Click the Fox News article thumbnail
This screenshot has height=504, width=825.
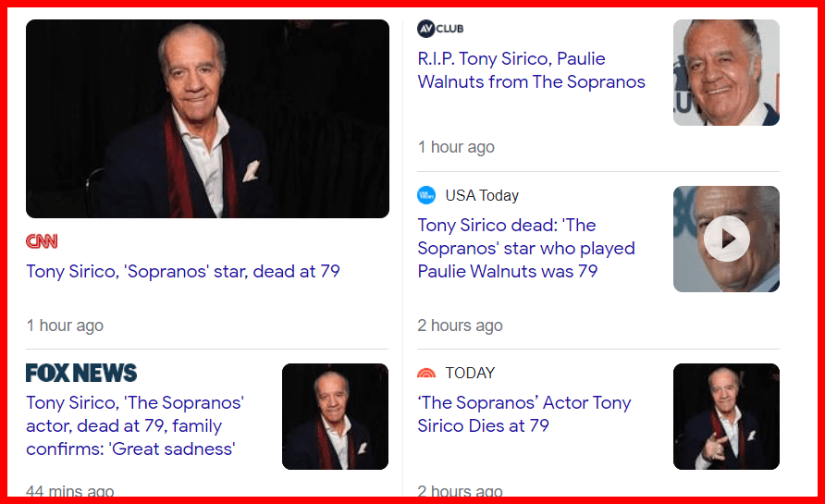click(x=335, y=416)
